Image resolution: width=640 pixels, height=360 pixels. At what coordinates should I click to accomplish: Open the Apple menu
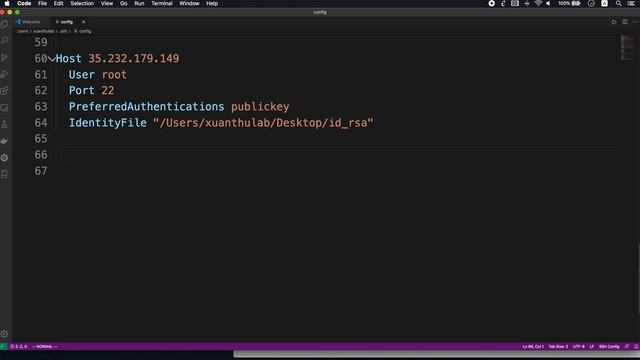click(7, 3)
